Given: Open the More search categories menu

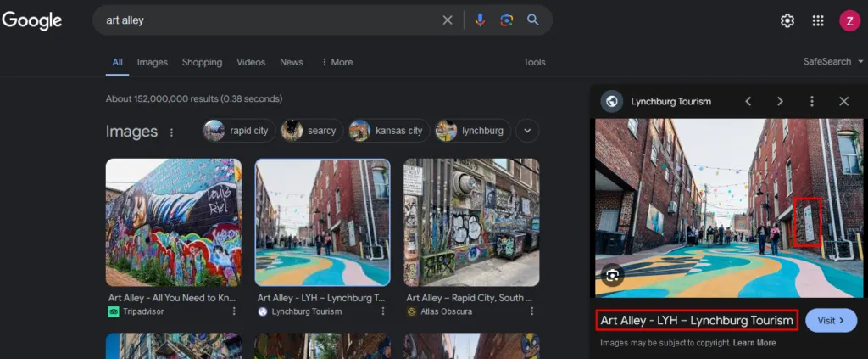Looking at the screenshot, I should click(x=337, y=62).
